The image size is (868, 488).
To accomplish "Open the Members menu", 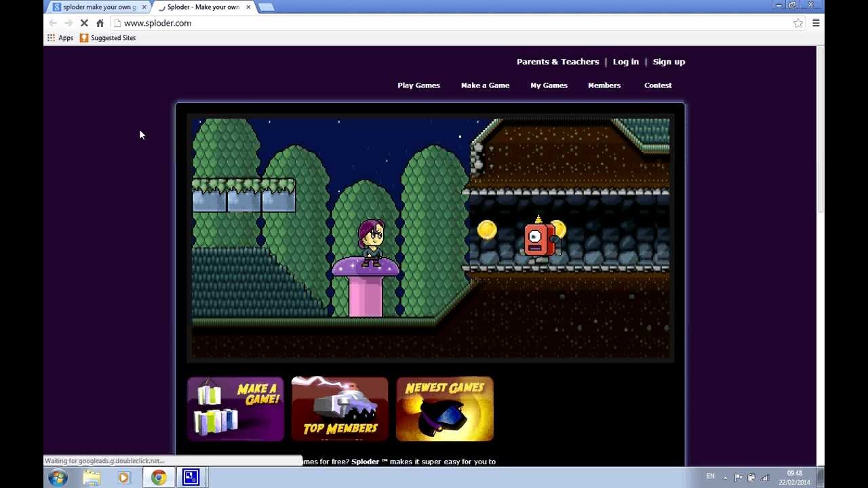I will pyautogui.click(x=604, y=85).
